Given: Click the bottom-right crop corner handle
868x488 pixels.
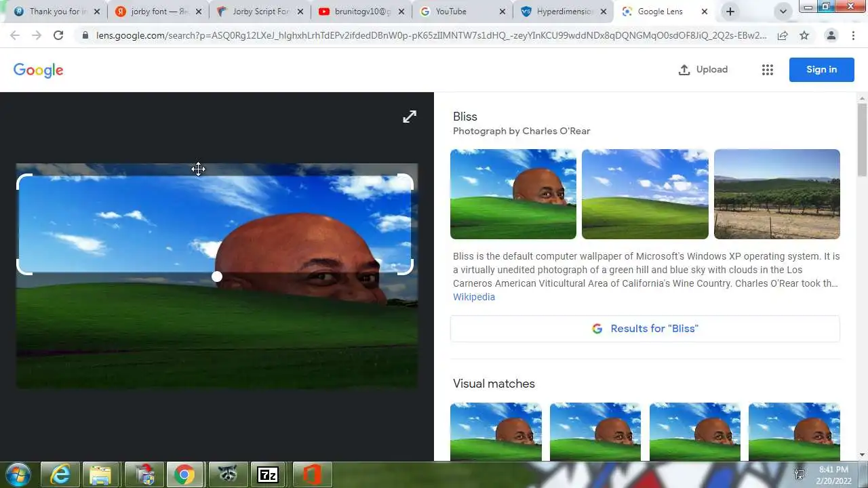Looking at the screenshot, I should 406,267.
